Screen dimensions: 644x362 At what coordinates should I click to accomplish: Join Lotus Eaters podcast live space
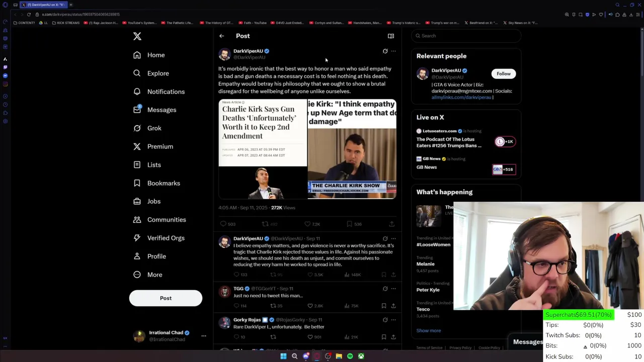point(466,139)
